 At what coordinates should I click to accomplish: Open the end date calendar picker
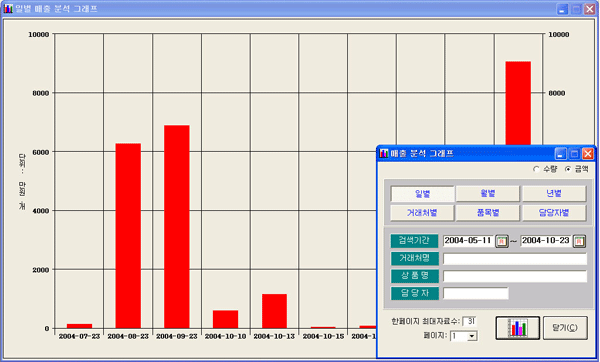[x=579, y=241]
